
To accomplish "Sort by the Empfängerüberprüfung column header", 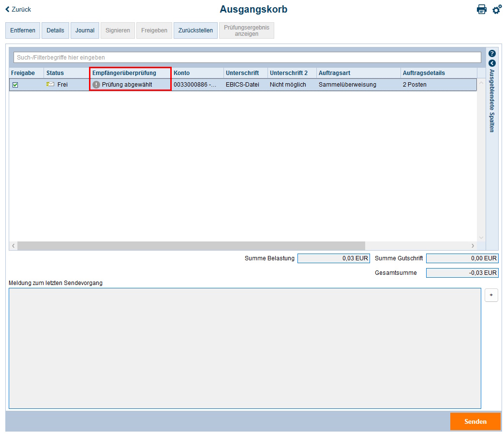I will [x=124, y=73].
